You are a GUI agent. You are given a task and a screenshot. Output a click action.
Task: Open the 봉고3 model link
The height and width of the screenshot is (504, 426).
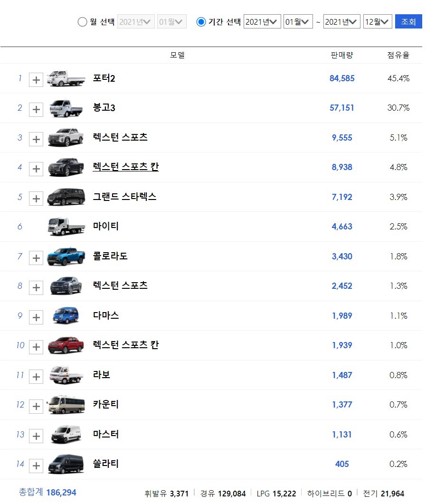coord(104,108)
